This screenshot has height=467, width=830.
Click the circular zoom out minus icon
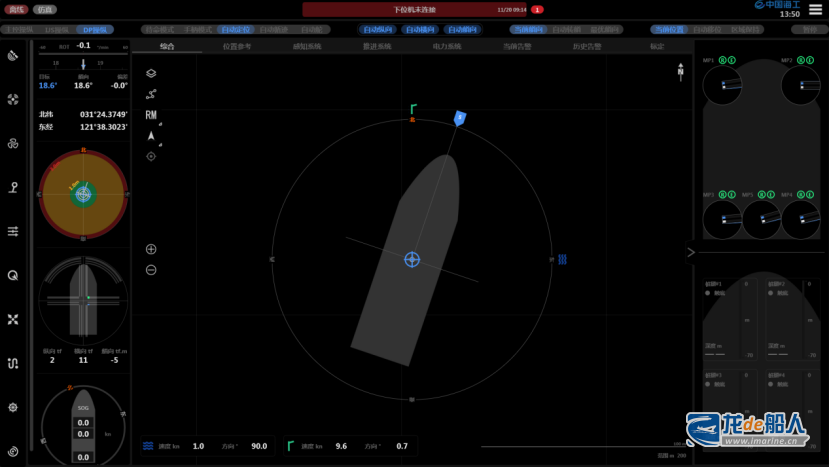[151, 270]
